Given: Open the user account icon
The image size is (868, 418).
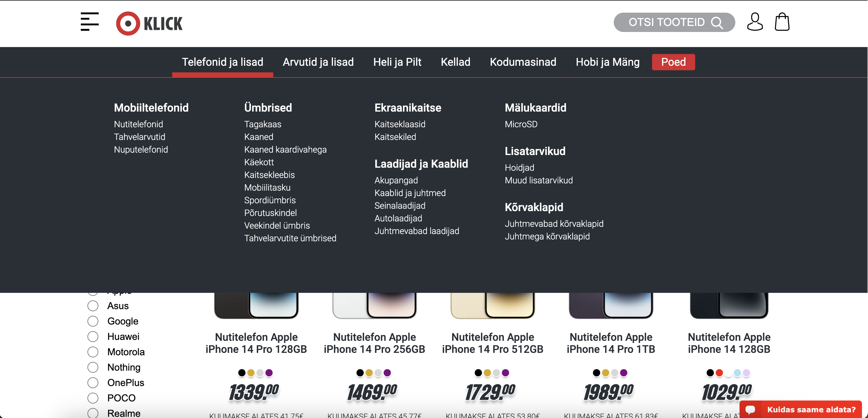Looking at the screenshot, I should [x=755, y=22].
